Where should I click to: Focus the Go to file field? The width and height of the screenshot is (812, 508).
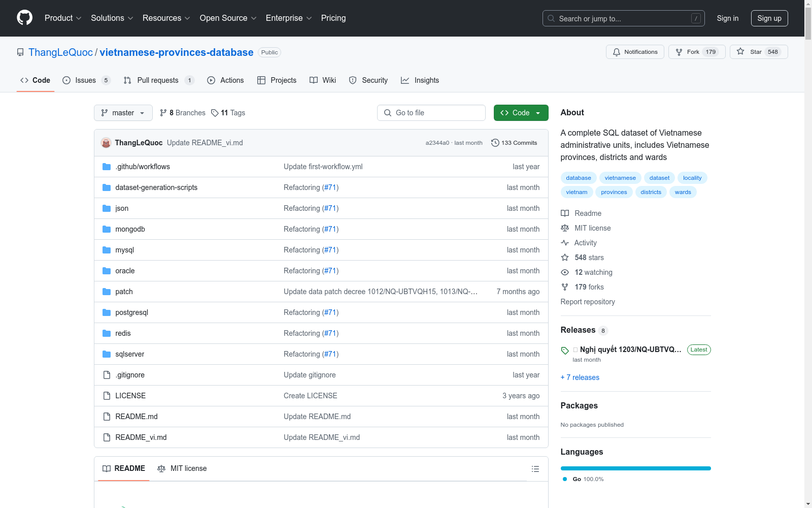431,113
